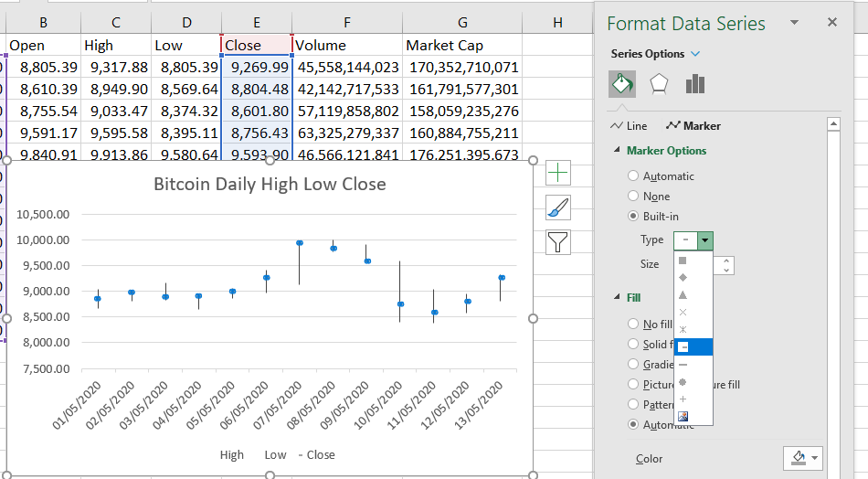Select column E header
The width and height of the screenshot is (868, 479).
point(257,23)
